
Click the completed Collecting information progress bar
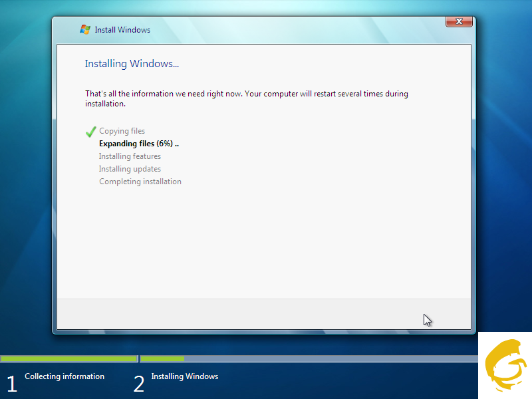pos(68,358)
